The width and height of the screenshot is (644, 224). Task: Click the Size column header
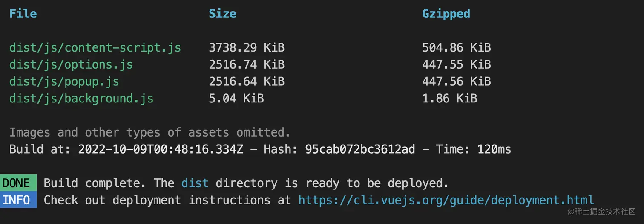[x=222, y=14]
